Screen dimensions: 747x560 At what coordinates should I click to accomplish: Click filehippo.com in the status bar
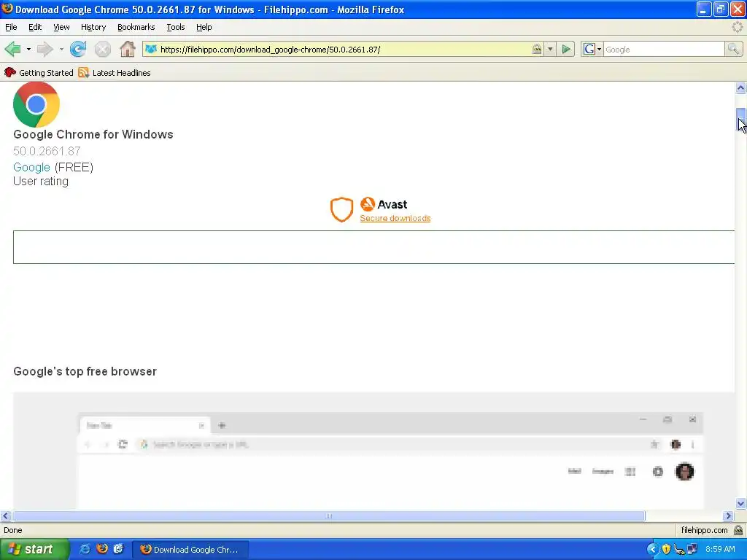click(704, 530)
